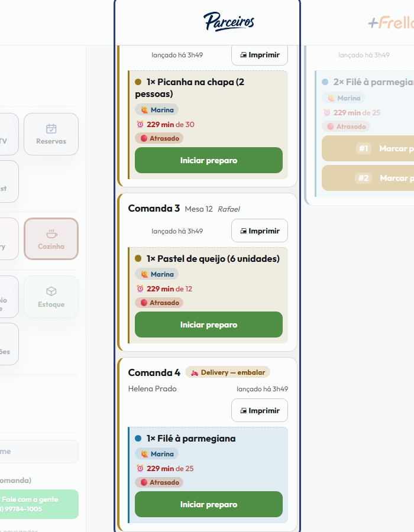Click '229 min de 12' timer text

(x=169, y=288)
